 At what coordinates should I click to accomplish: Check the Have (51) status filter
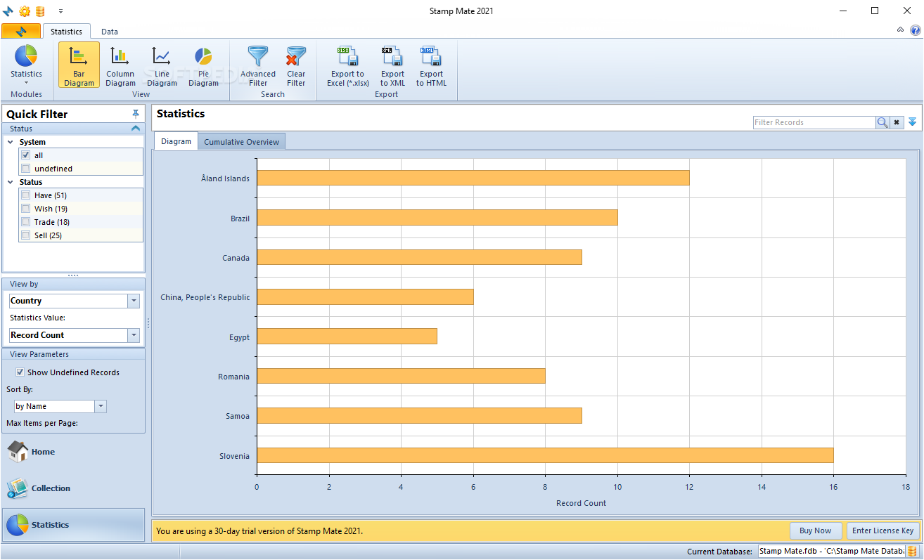coord(25,195)
